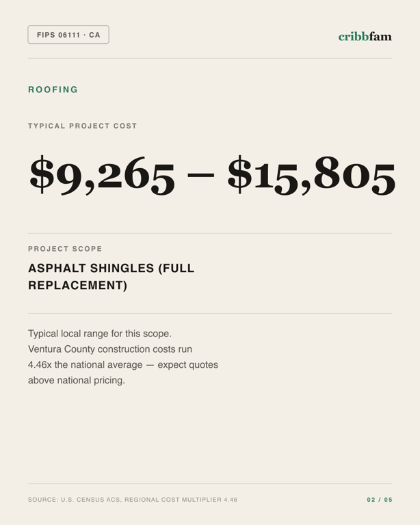
Task: Click the FIPS 06111 · CA badge
Action: [x=68, y=34]
